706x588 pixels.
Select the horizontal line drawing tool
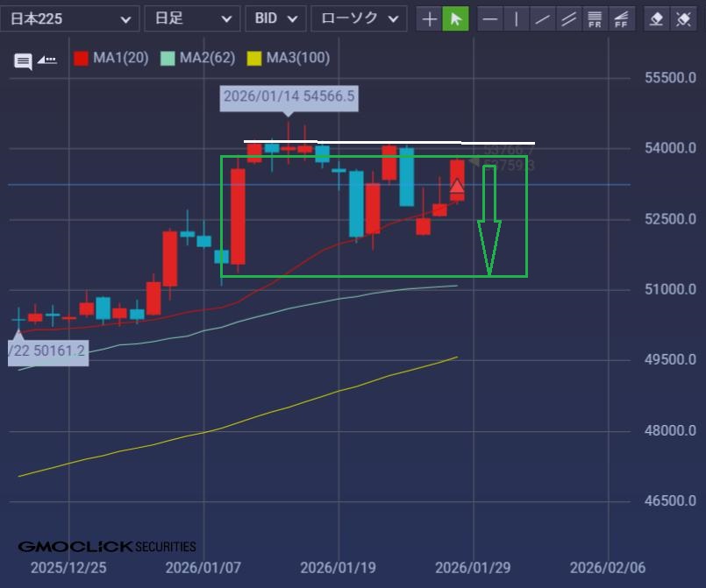click(491, 18)
